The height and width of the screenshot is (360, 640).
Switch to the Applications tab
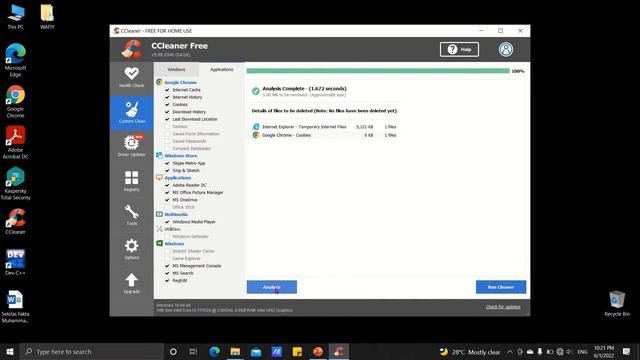tap(222, 70)
